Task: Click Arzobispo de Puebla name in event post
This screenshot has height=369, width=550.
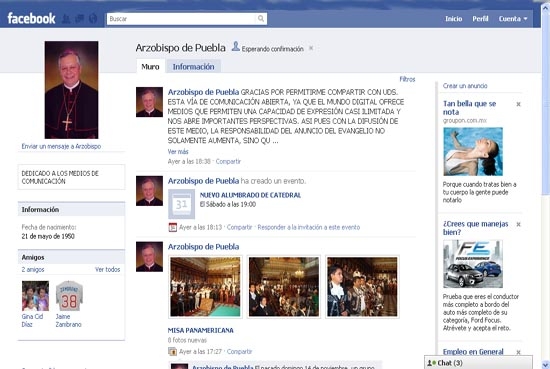Action: pos(203,181)
